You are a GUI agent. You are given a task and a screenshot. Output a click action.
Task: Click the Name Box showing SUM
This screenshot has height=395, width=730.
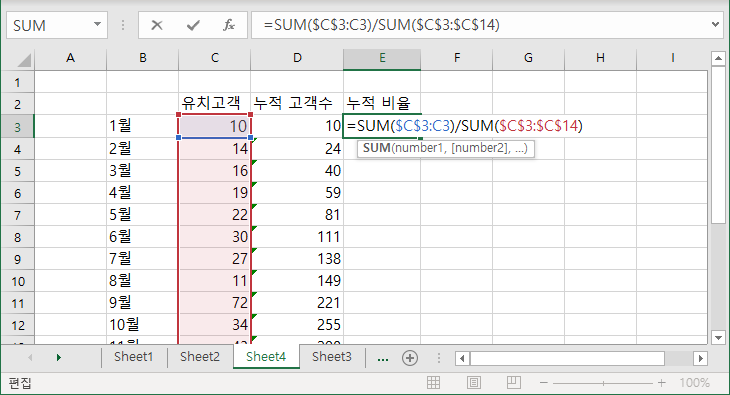tap(50, 25)
